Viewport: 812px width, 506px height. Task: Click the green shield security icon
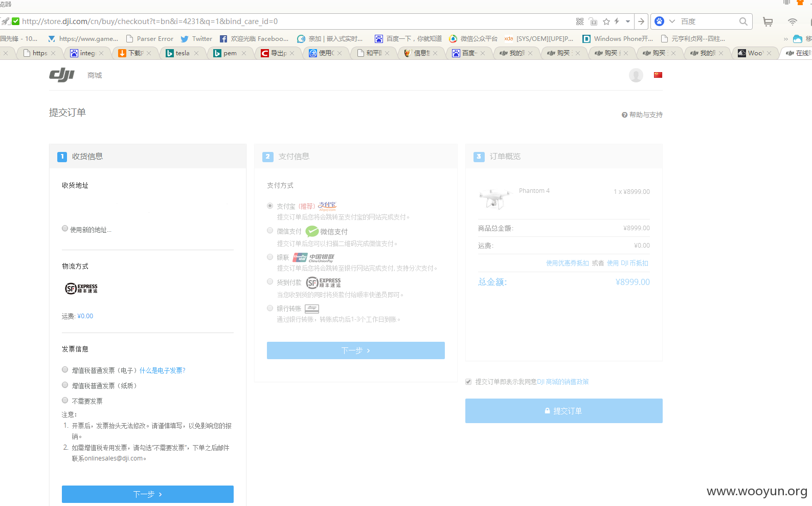[x=16, y=21]
